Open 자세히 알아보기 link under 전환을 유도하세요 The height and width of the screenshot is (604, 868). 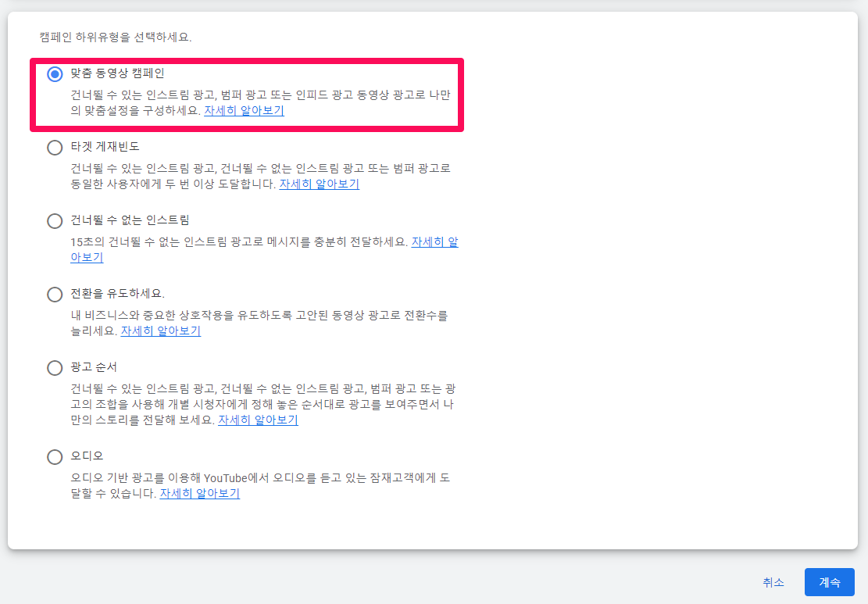pos(160,331)
